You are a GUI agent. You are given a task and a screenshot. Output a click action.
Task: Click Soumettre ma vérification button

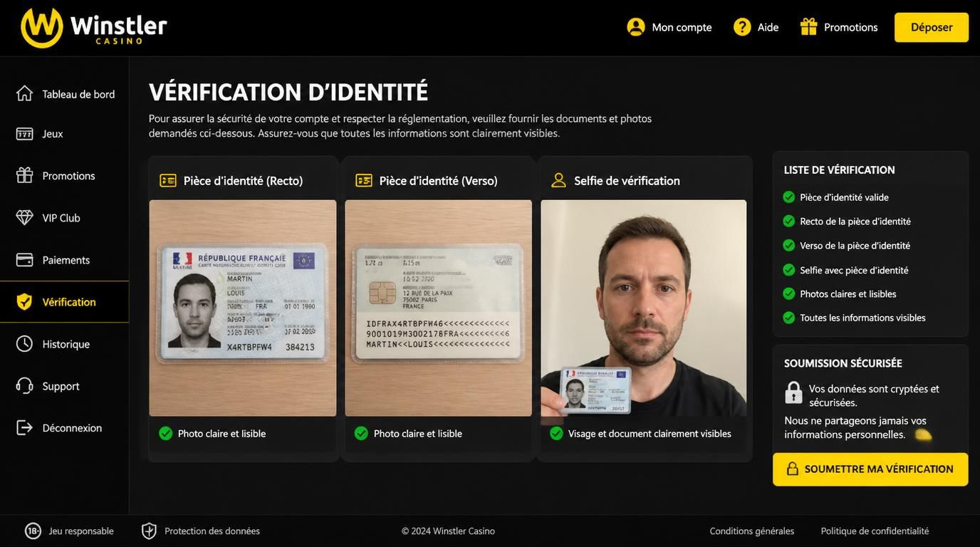tap(870, 469)
